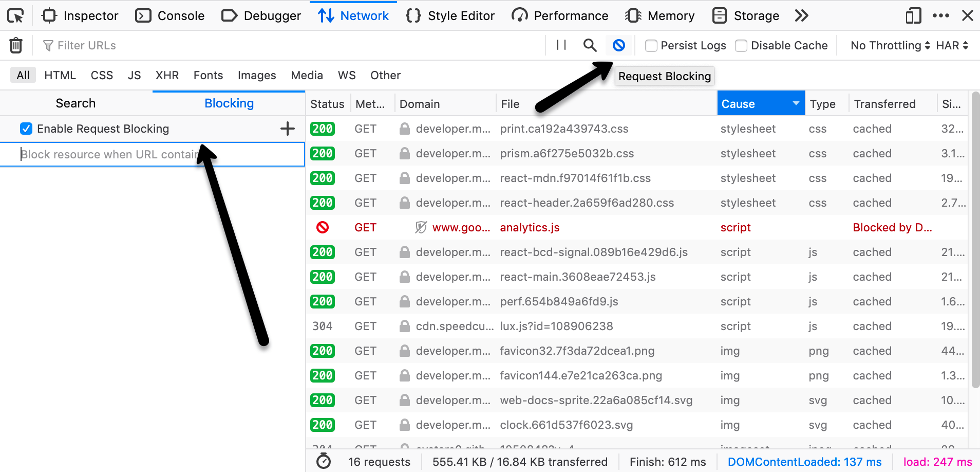Image resolution: width=980 pixels, height=472 pixels.
Task: Click lock icon on cdn.speedcu... row
Action: pos(405,326)
